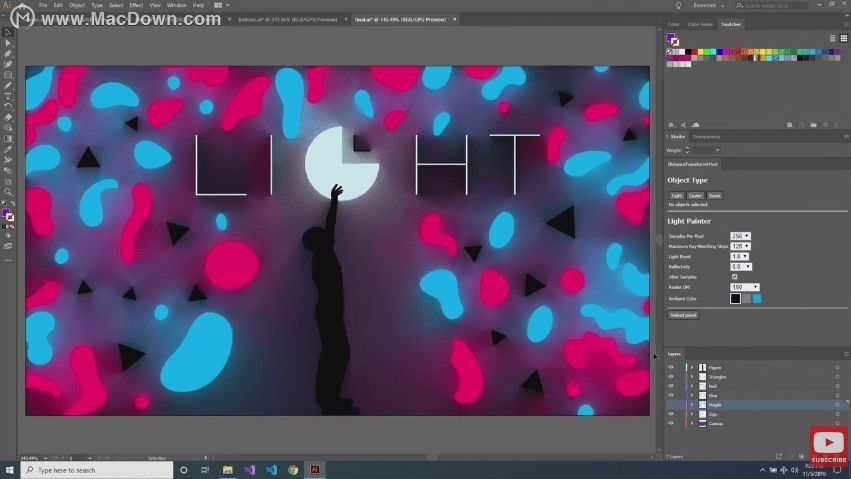Expand the Figure layer

pos(692,368)
